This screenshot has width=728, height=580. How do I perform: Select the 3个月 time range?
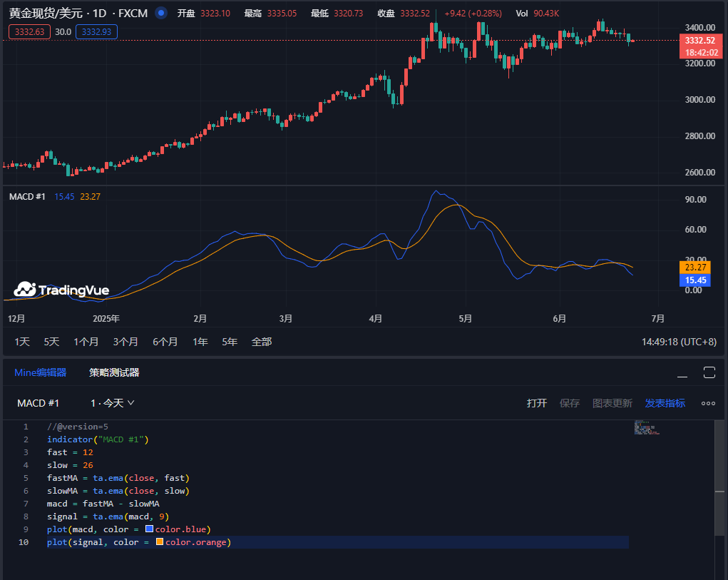pos(125,342)
